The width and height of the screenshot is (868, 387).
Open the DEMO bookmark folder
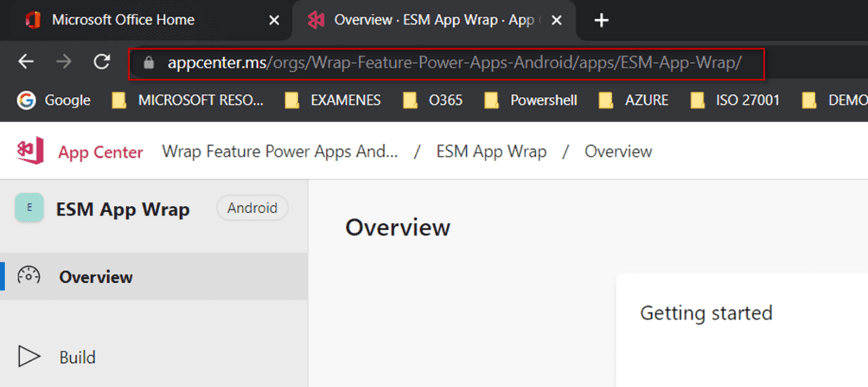pyautogui.click(x=835, y=100)
